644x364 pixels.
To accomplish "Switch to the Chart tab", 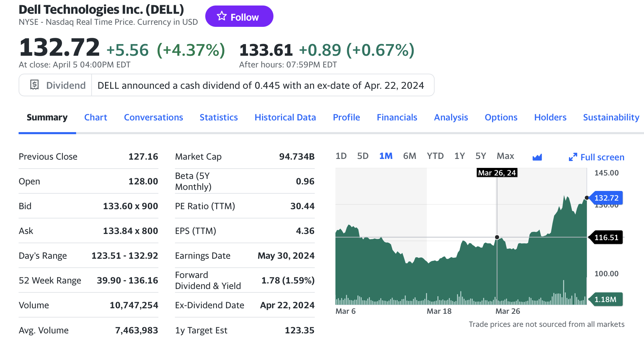I will (x=95, y=117).
